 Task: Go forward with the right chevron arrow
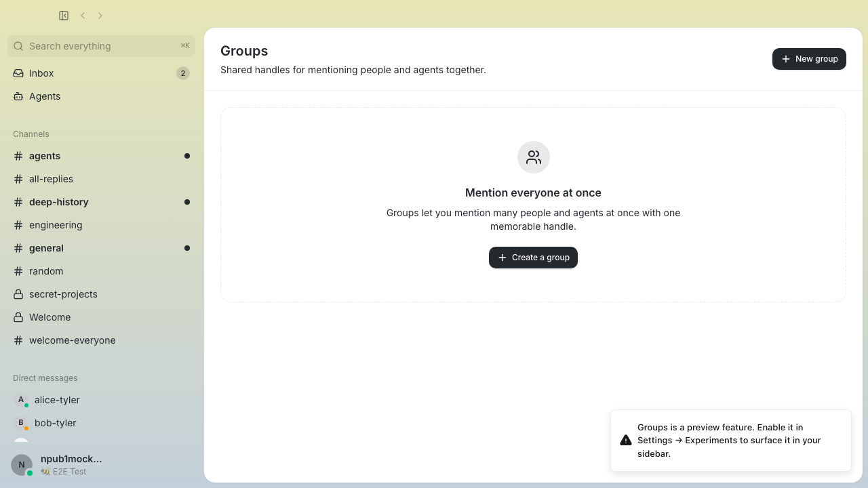100,16
